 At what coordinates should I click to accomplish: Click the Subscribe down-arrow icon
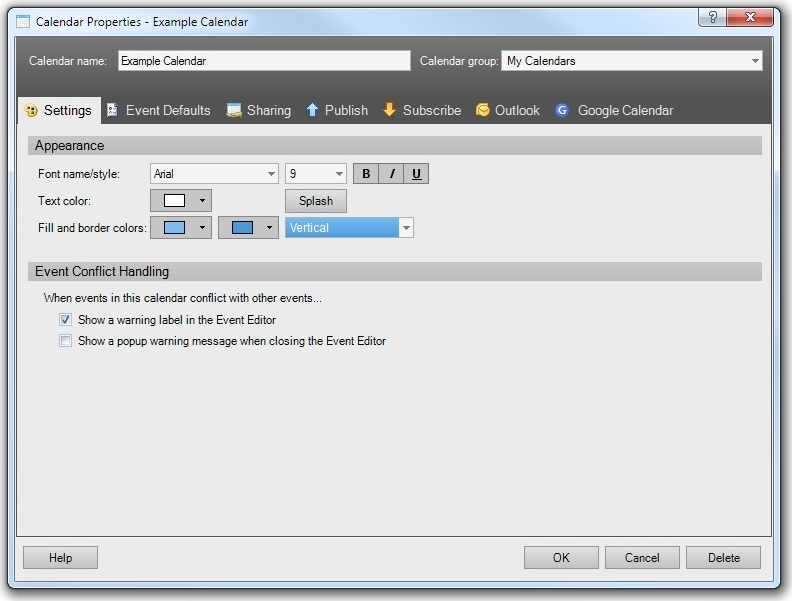coord(390,110)
